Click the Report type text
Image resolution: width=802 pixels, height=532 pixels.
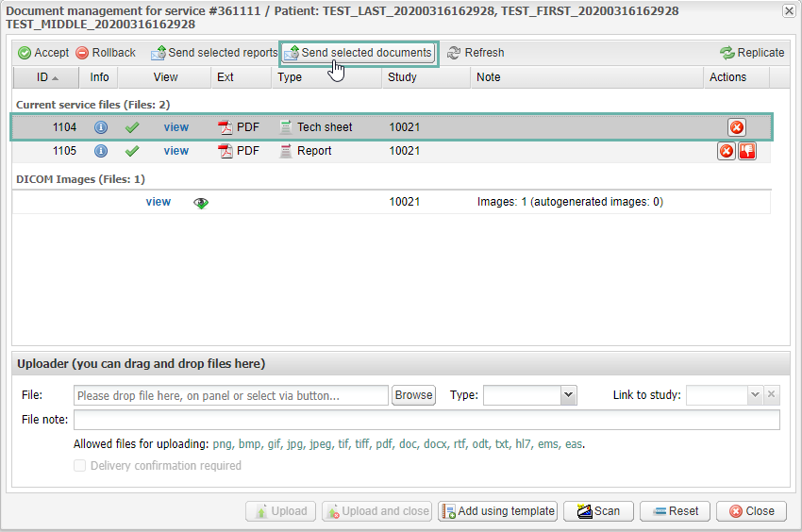click(x=314, y=151)
